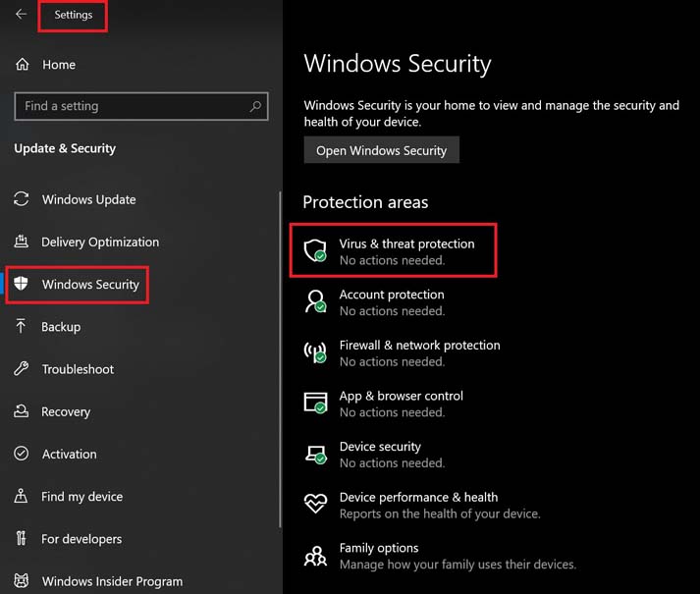This screenshot has width=700, height=594.
Task: Click the Windows Security shield icon in sidebar
Action: 21,284
